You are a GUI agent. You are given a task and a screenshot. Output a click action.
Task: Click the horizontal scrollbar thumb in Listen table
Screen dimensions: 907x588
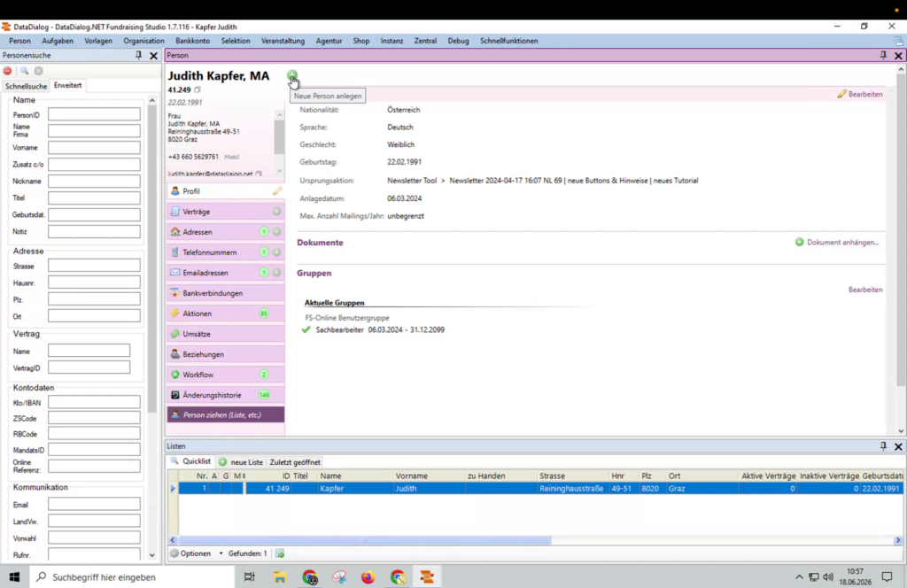(364, 540)
